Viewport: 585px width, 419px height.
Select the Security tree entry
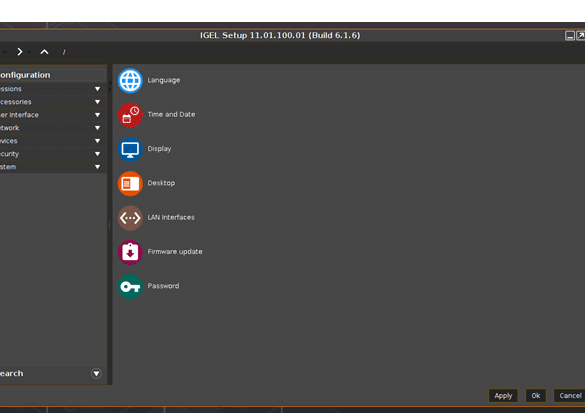pos(53,154)
